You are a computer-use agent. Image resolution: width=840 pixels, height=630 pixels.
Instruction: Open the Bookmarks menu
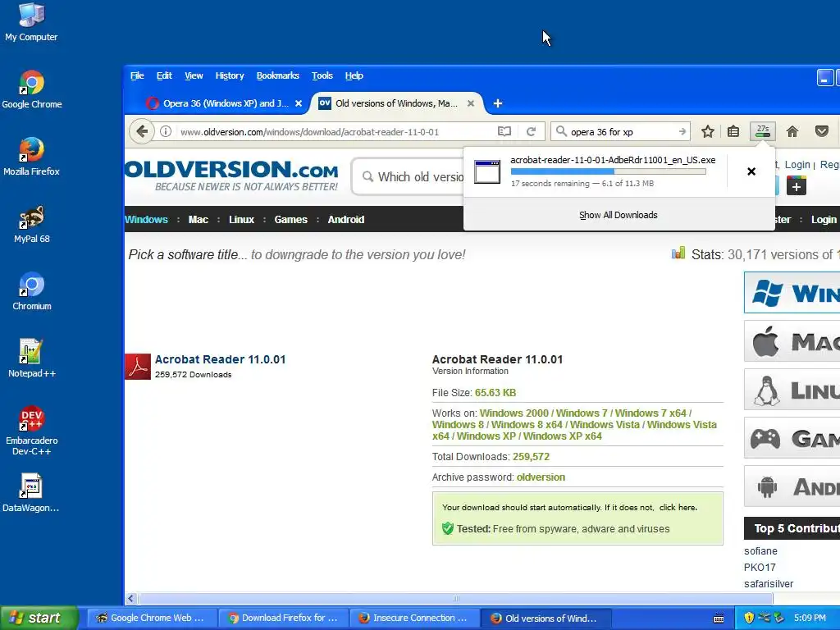277,75
